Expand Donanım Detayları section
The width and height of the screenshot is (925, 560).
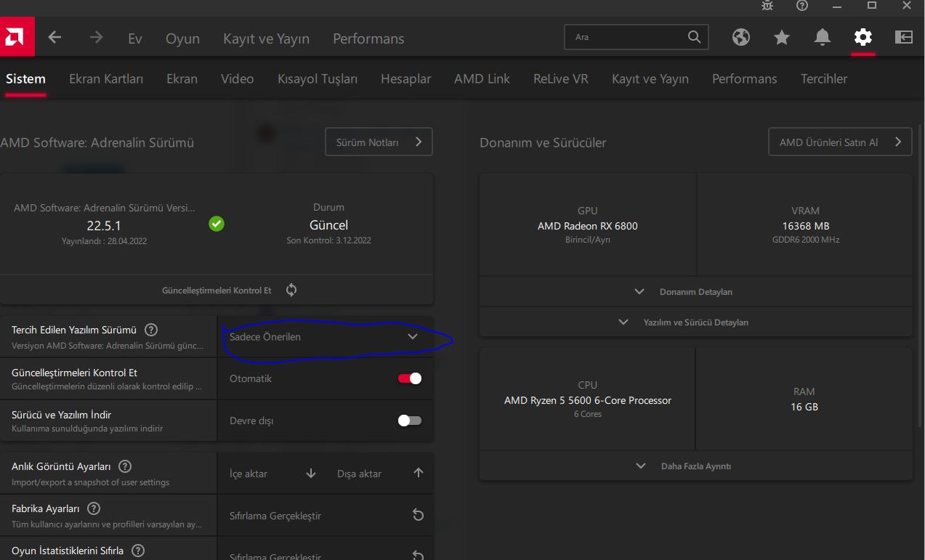(695, 292)
